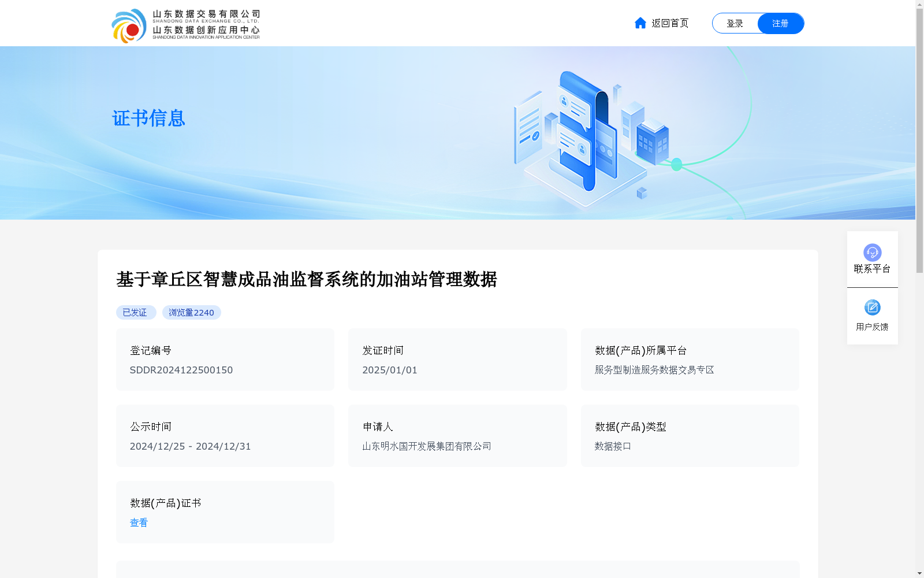Click the 登录 login button

735,23
